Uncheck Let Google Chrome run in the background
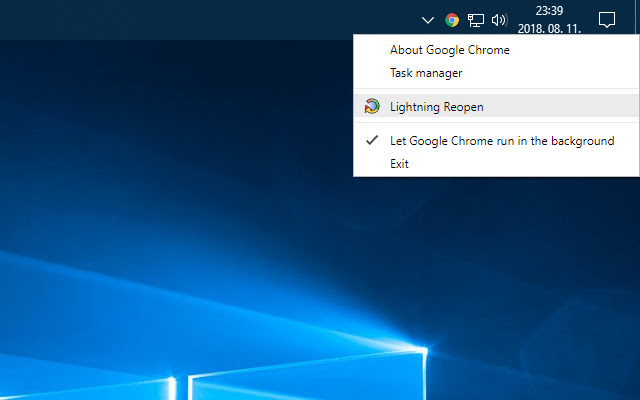640x400 pixels. [496, 141]
